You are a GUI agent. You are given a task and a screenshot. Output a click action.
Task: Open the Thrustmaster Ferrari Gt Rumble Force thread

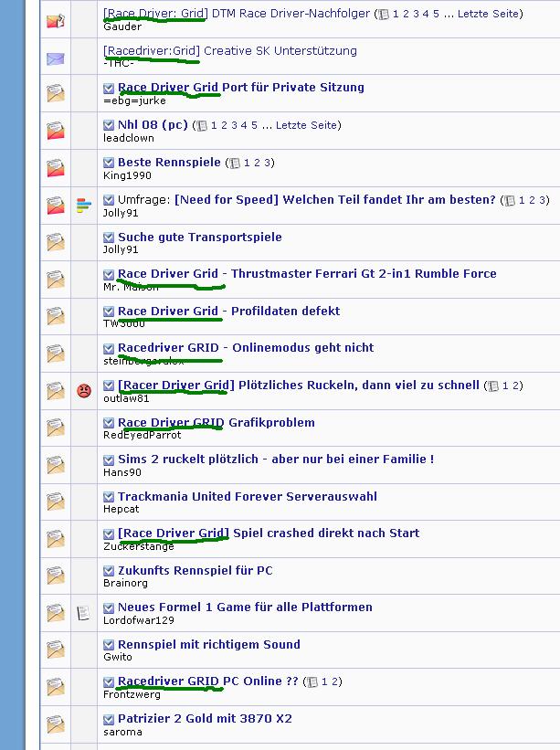coord(307,273)
